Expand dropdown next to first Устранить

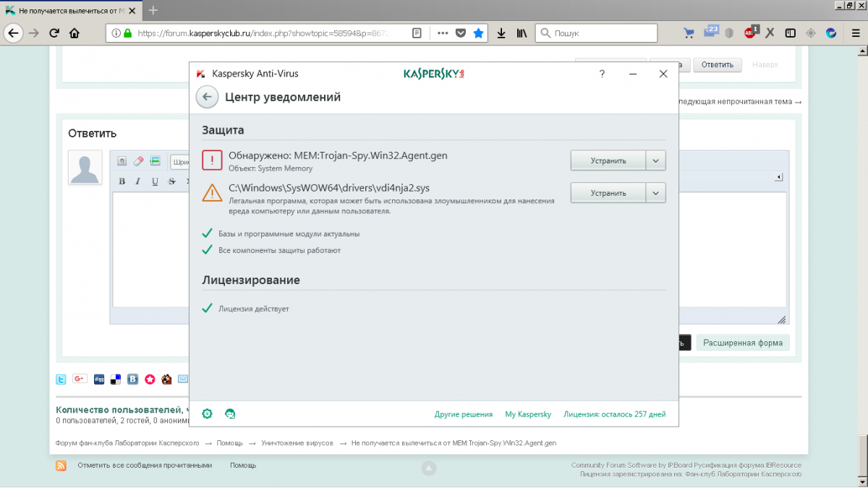coord(655,160)
